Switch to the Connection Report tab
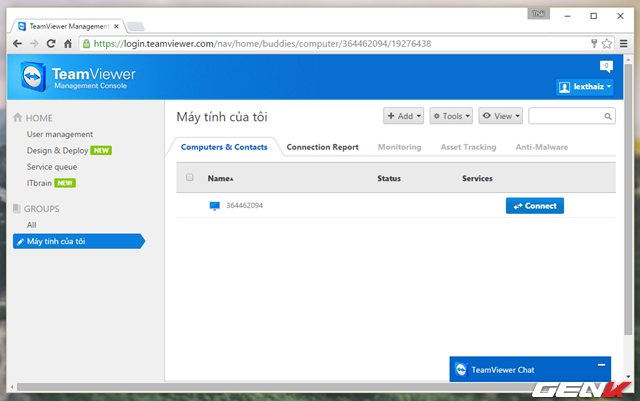 point(322,147)
